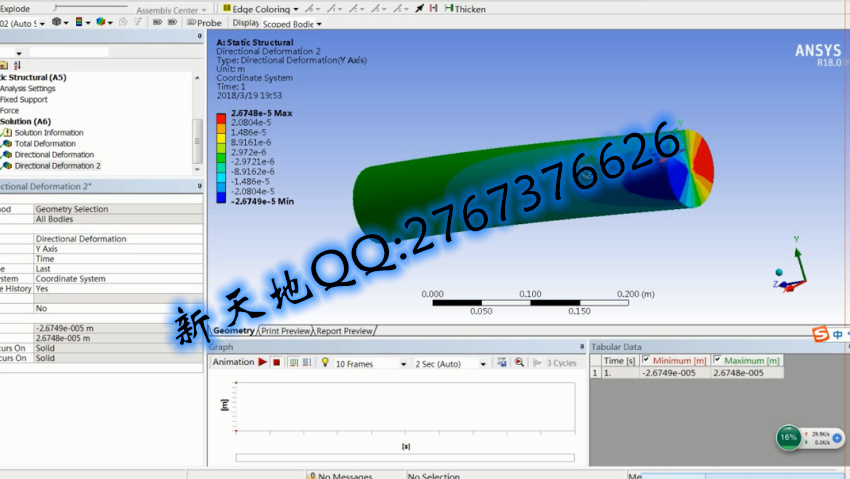Image resolution: width=850 pixels, height=479 pixels.
Task: Uncheck the Maximum [m] column checkbox
Action: pos(716,360)
